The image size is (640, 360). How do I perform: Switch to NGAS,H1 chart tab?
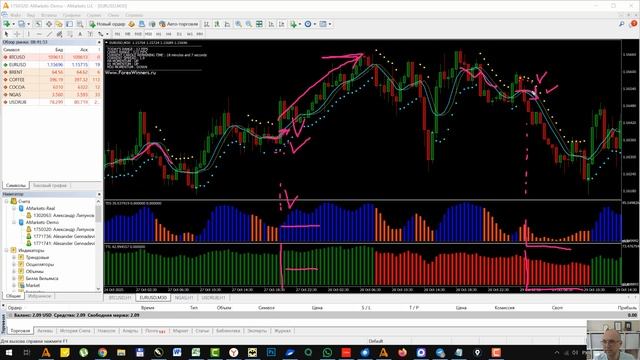tap(184, 298)
